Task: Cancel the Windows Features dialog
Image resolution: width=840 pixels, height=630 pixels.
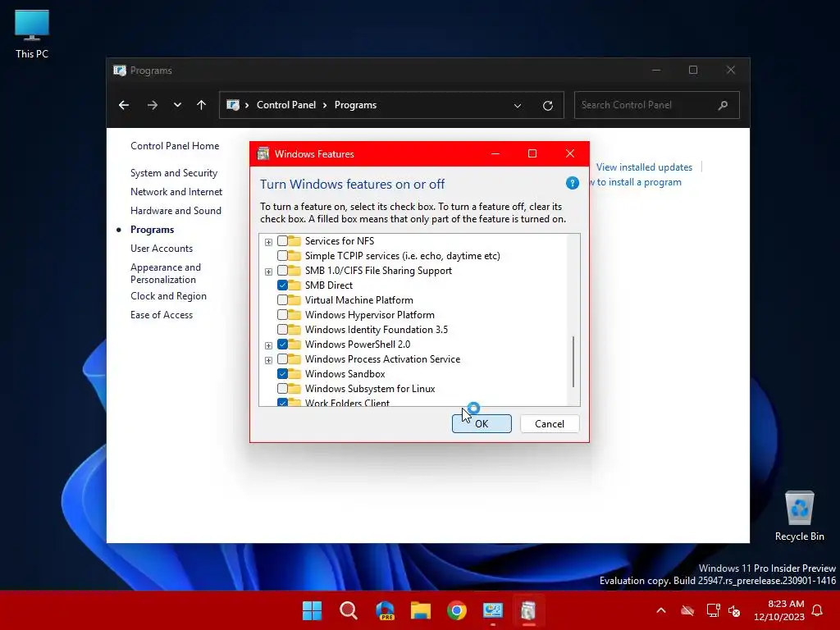Action: tap(550, 424)
